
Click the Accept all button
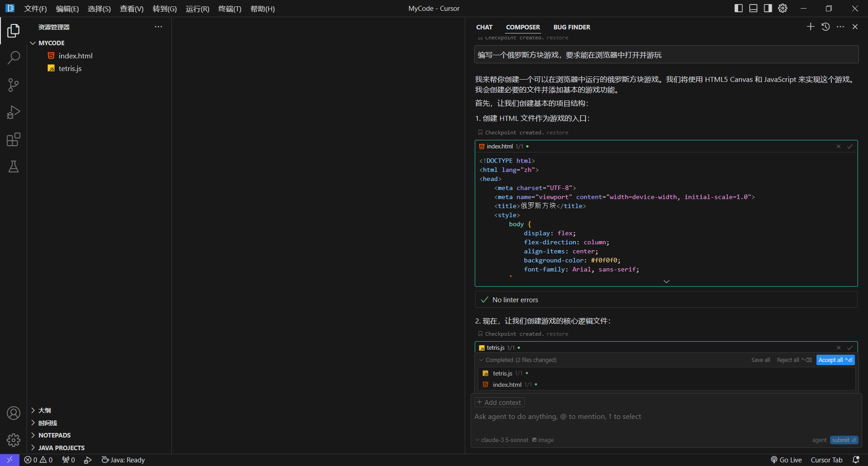(835, 360)
